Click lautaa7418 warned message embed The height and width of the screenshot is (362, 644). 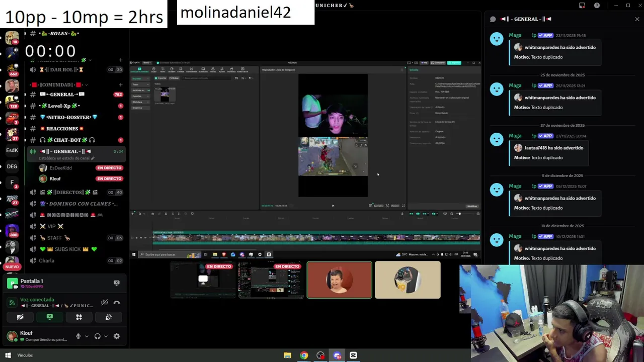tap(549, 153)
